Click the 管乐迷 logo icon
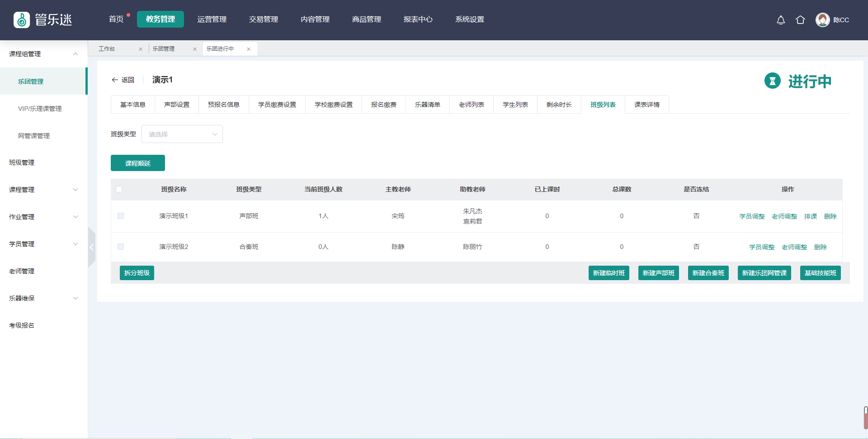The image size is (868, 439). tap(22, 20)
